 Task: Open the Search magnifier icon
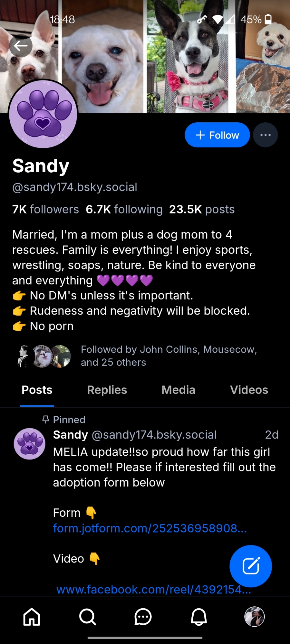[x=87, y=617]
